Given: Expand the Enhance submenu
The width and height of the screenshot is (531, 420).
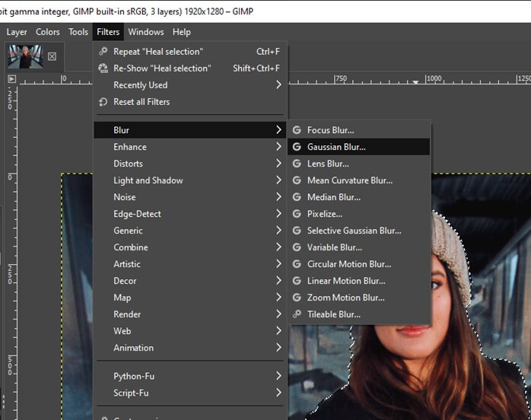Looking at the screenshot, I should pos(130,147).
